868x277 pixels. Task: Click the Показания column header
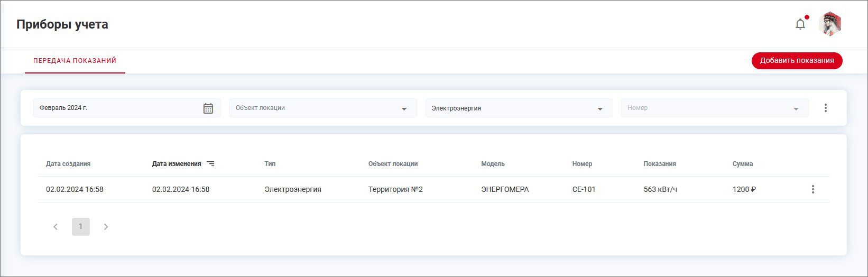click(659, 164)
